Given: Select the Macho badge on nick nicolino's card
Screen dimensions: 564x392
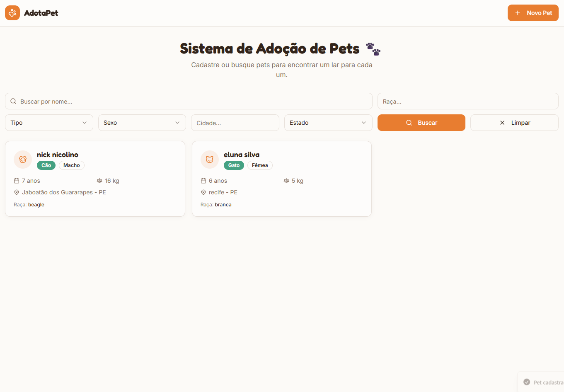Looking at the screenshot, I should [71, 165].
